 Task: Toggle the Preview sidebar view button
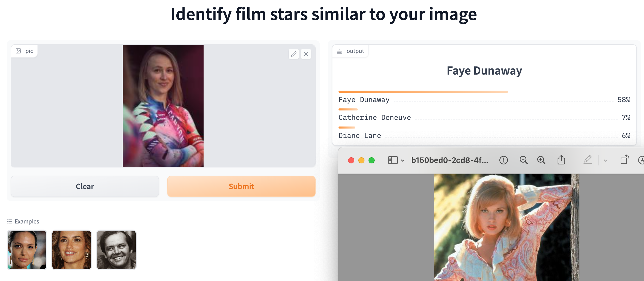point(393,160)
